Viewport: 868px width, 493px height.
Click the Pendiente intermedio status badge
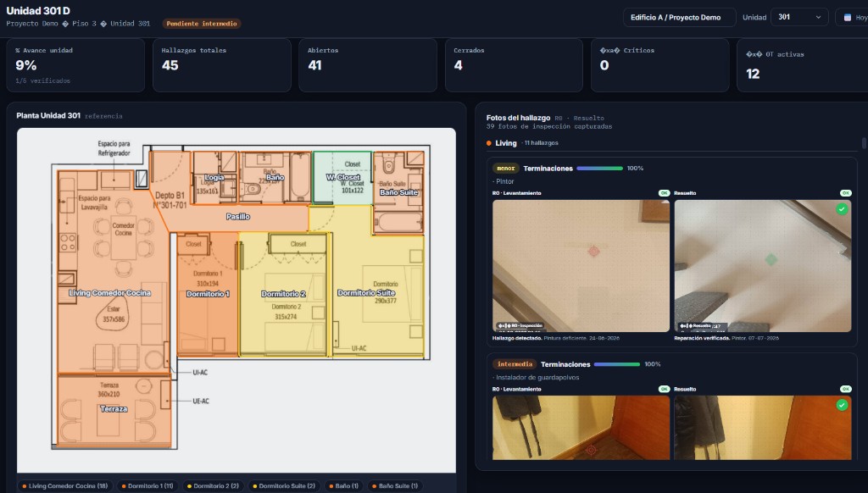coord(202,24)
